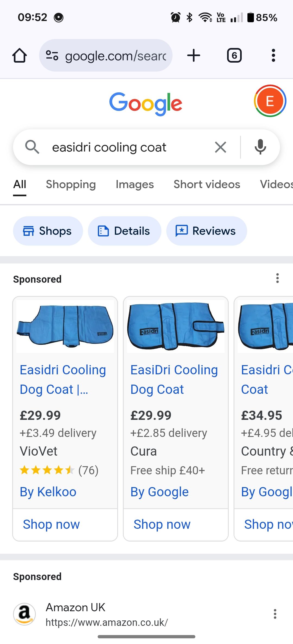Clear the search query with X
Viewport: 293px width, 644px height.
[220, 147]
